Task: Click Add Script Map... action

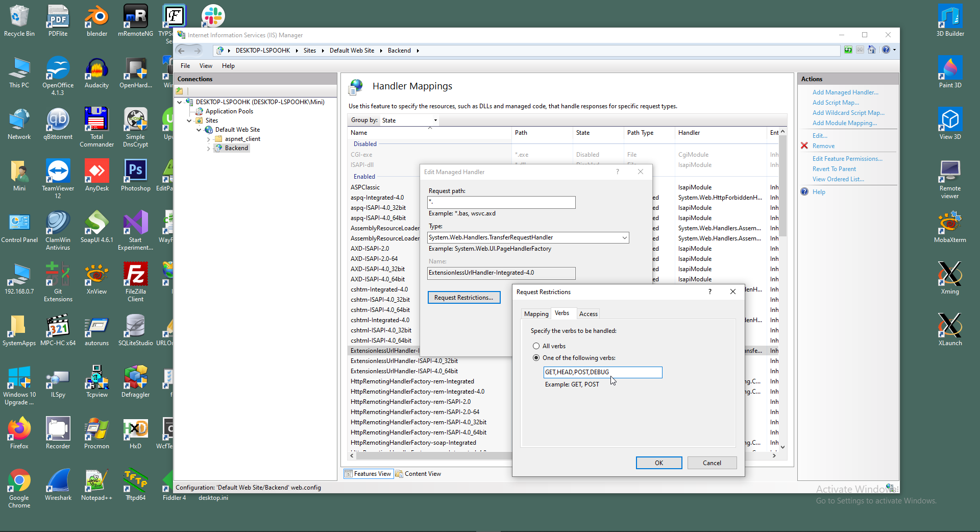Action: tap(836, 103)
